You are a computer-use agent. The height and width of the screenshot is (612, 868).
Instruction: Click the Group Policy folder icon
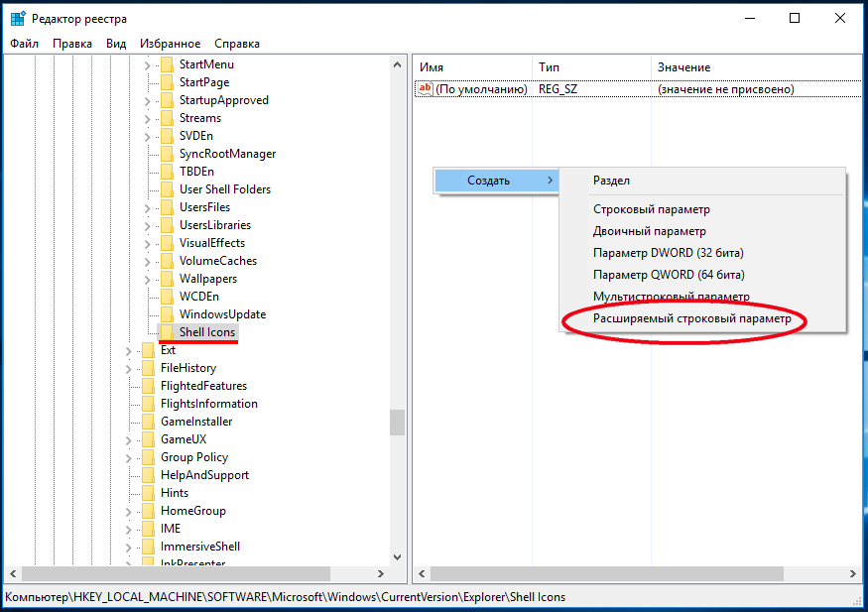coord(149,457)
